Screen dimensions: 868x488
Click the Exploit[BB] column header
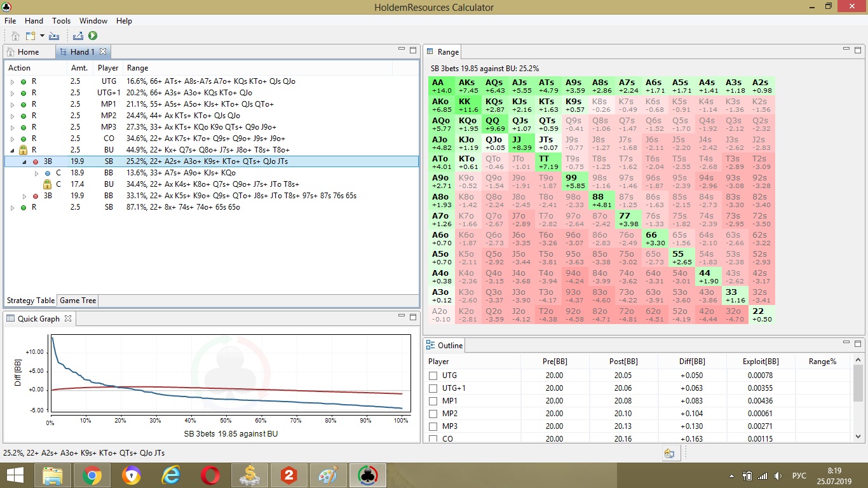(x=761, y=361)
